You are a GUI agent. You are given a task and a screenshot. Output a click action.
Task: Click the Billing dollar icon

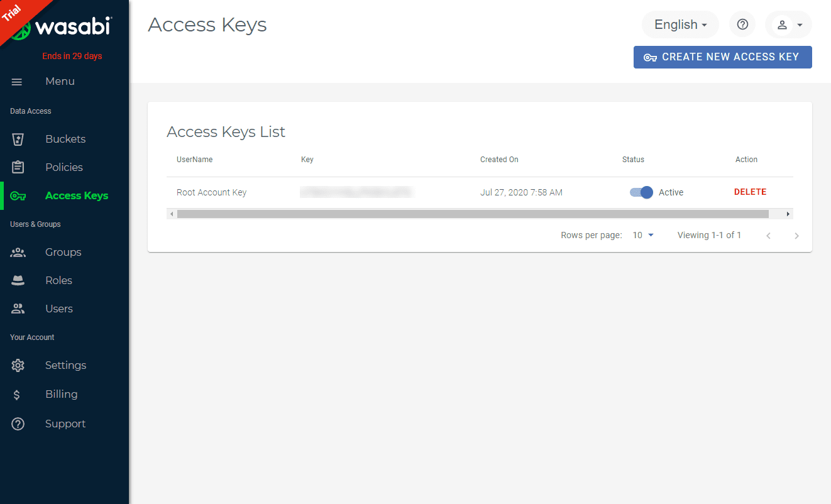pos(17,395)
